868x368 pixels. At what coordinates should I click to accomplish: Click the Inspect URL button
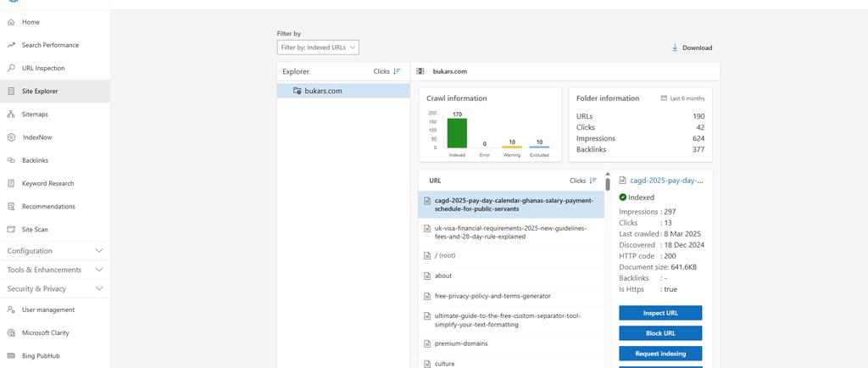[x=660, y=313]
